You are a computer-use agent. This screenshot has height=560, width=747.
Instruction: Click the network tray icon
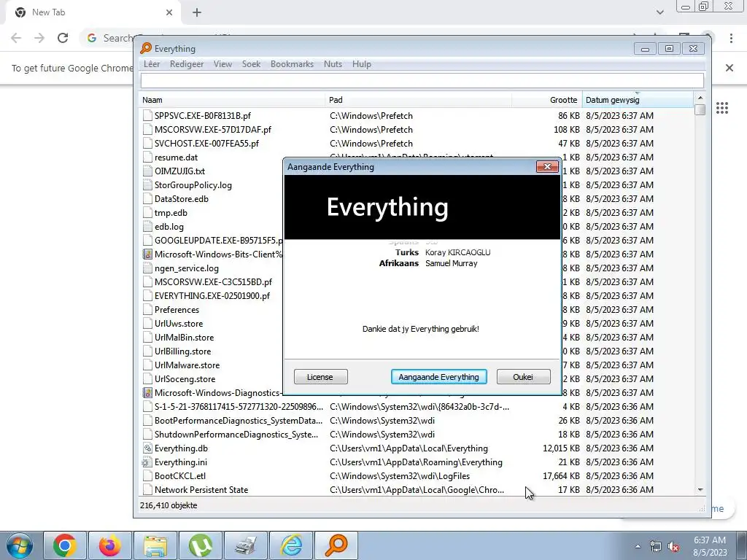coord(656,547)
